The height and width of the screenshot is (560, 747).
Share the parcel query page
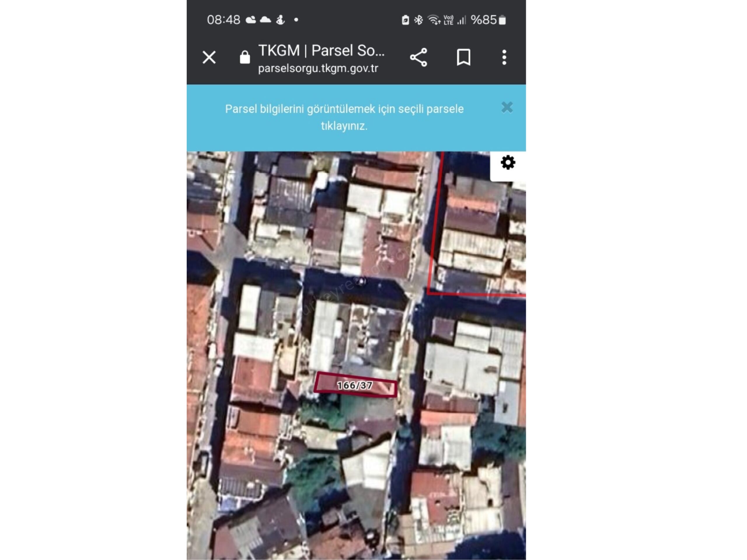tap(418, 57)
